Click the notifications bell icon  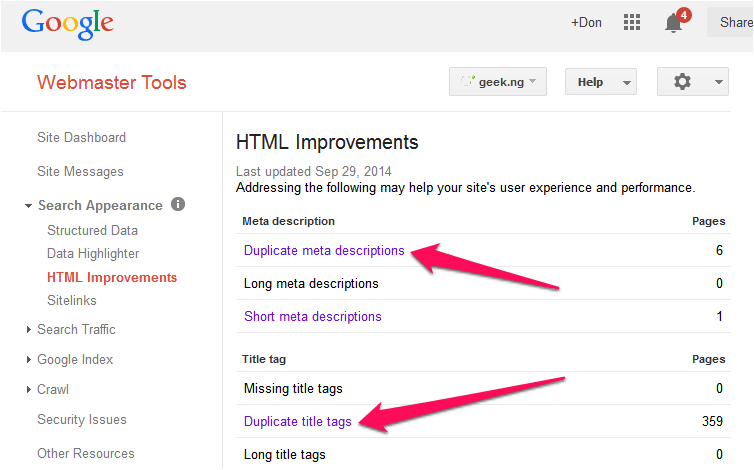[x=674, y=23]
